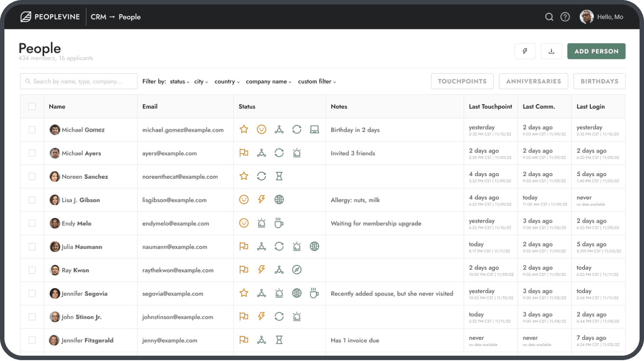Select the flag icon on Michael Ayers' row
The height and width of the screenshot is (361, 644).
[x=244, y=153]
